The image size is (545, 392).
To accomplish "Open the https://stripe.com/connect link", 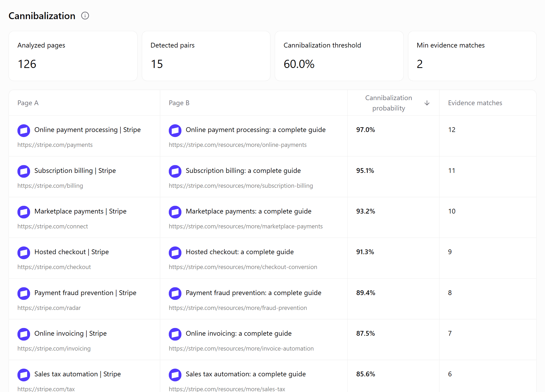I will 53,226.
